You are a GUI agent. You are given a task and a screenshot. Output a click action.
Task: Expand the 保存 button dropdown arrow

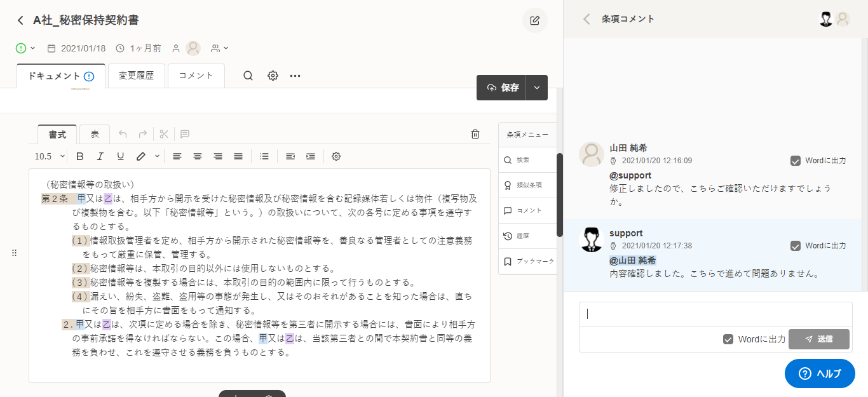pyautogui.click(x=537, y=88)
